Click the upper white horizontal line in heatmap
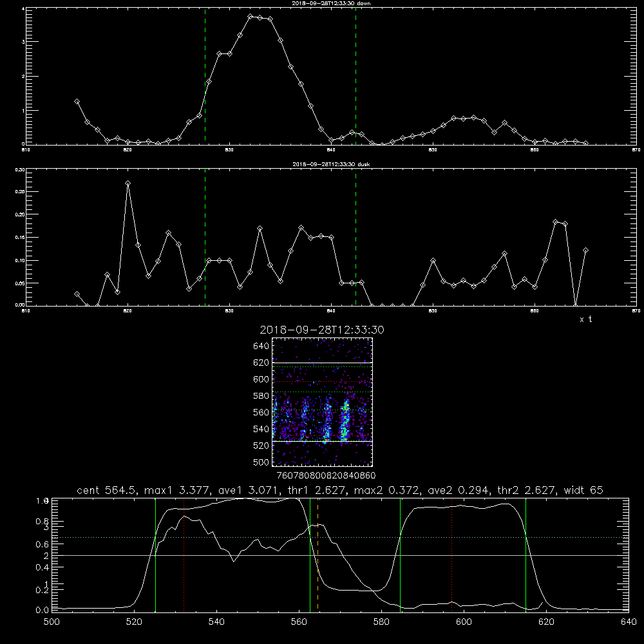The width and height of the screenshot is (644, 644). pos(322,363)
